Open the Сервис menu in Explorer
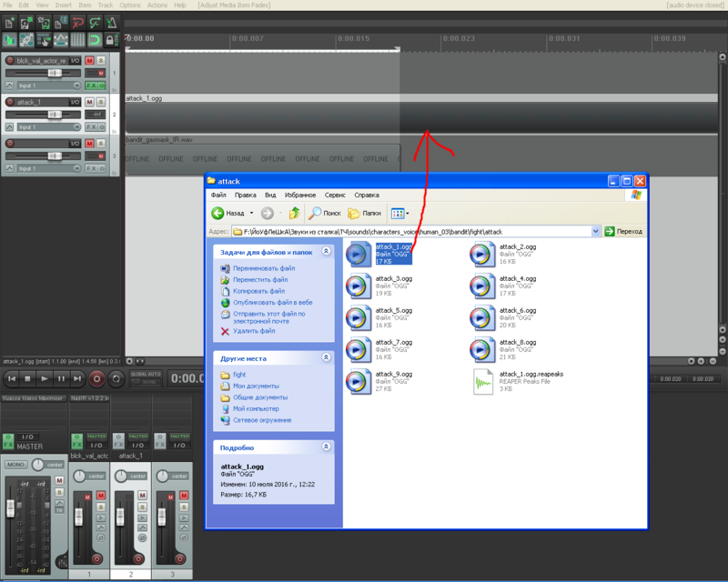728x582 pixels. (x=334, y=195)
